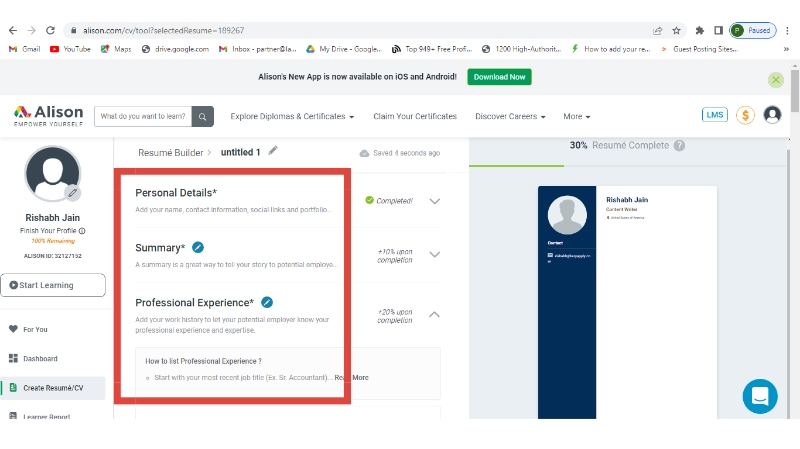800x449 pixels.
Task: Dismiss the app banner with green X
Action: 776,80
